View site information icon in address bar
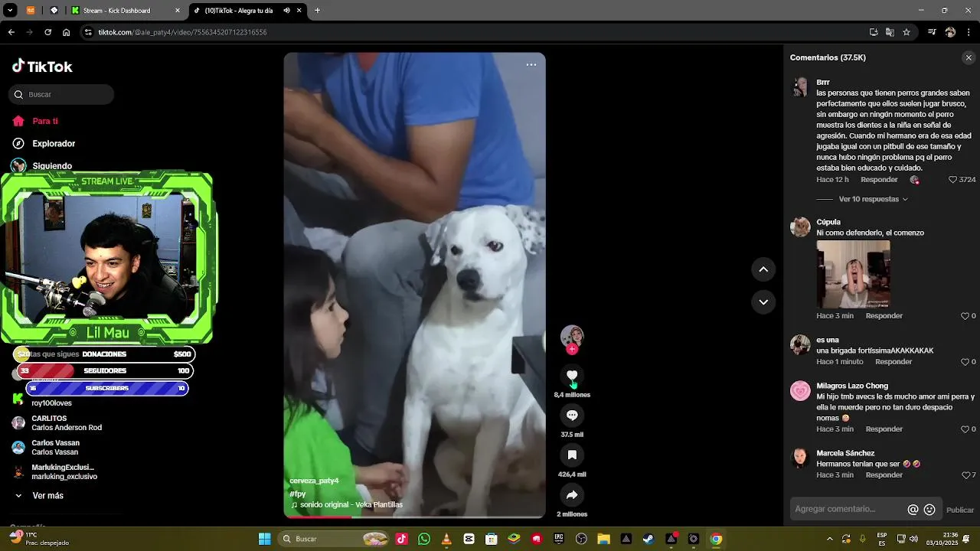Image resolution: width=980 pixels, height=551 pixels. 88,32
